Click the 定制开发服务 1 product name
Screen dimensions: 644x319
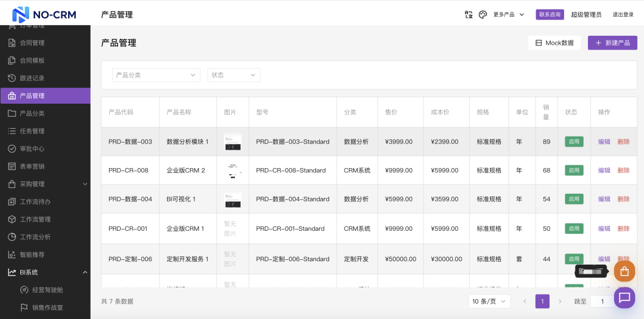(x=187, y=259)
